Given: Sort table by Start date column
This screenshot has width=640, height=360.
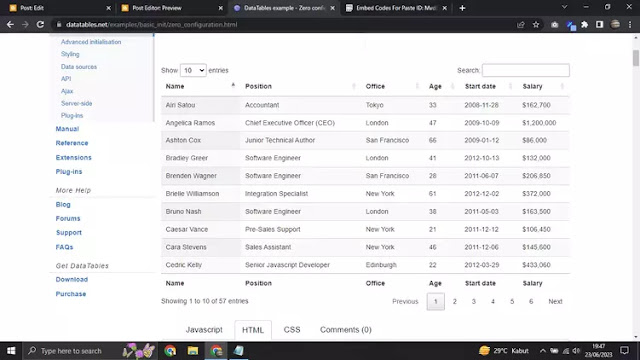Looking at the screenshot, I should [489, 86].
